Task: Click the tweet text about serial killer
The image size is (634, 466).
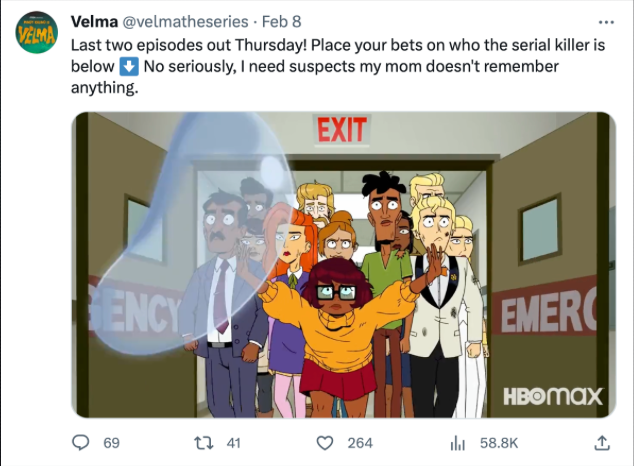Action: tap(338, 66)
